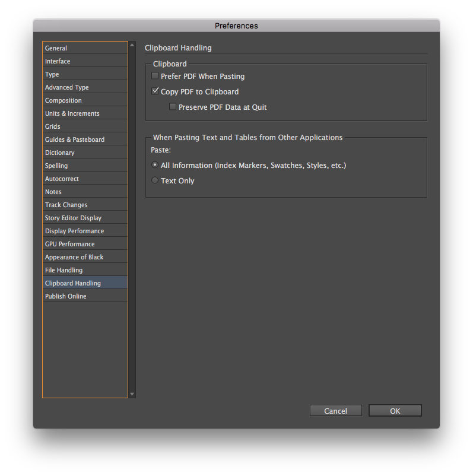Select Display Performance category
This screenshot has width=473, height=476.
tap(85, 231)
